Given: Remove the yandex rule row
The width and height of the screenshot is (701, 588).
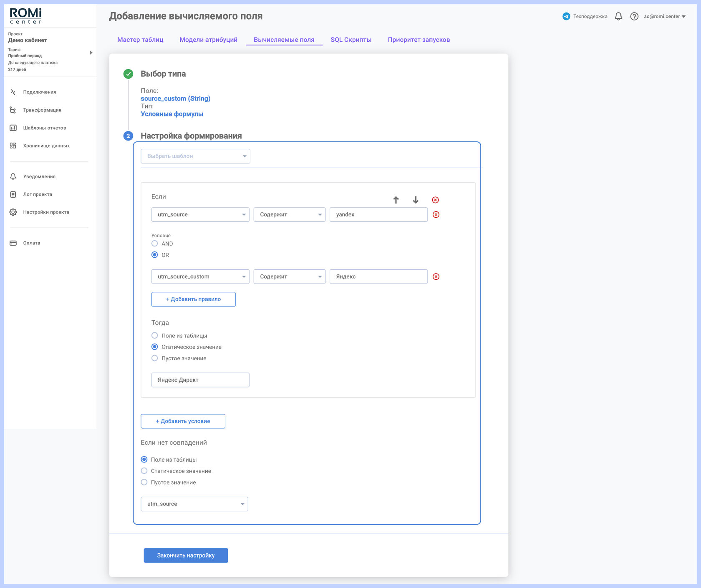Looking at the screenshot, I should click(436, 215).
